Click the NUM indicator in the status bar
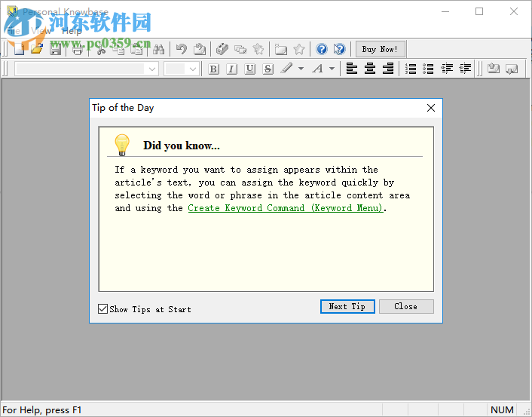532x417 pixels. [x=502, y=410]
